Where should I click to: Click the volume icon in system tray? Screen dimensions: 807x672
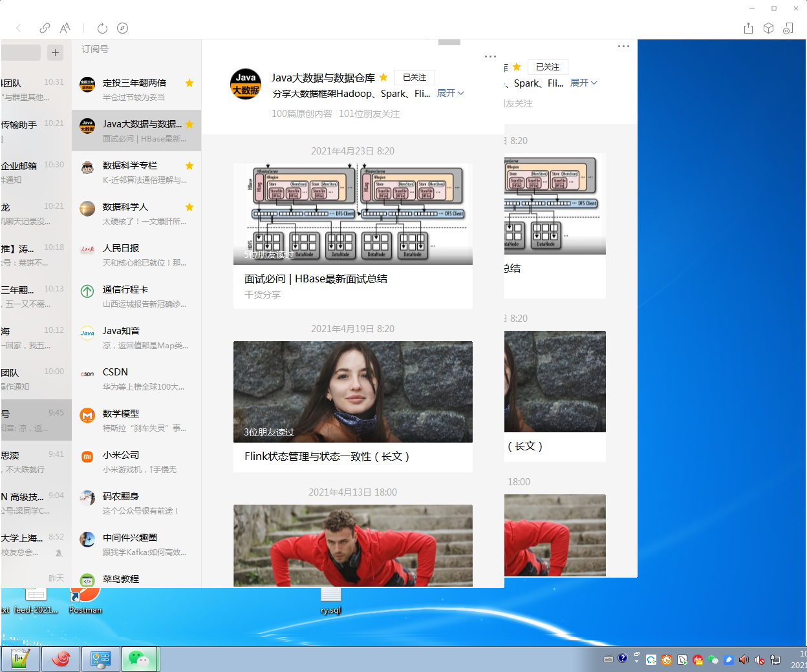tap(744, 660)
